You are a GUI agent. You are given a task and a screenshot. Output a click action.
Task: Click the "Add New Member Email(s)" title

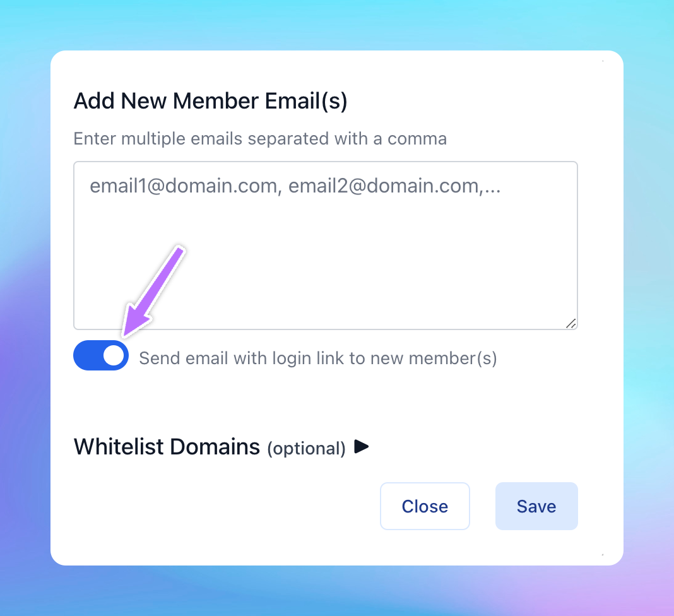click(x=211, y=101)
